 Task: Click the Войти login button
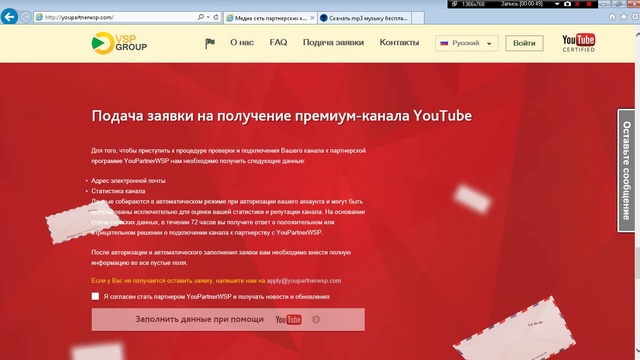click(524, 43)
